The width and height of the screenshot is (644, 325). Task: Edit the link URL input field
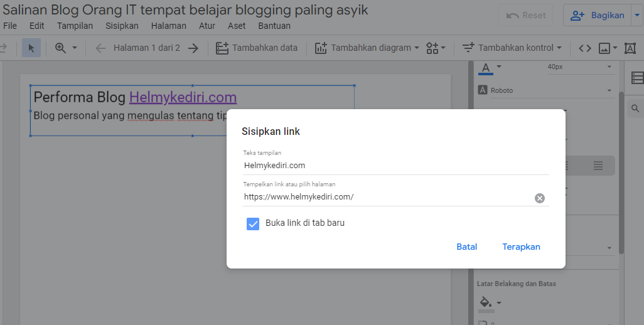point(388,197)
